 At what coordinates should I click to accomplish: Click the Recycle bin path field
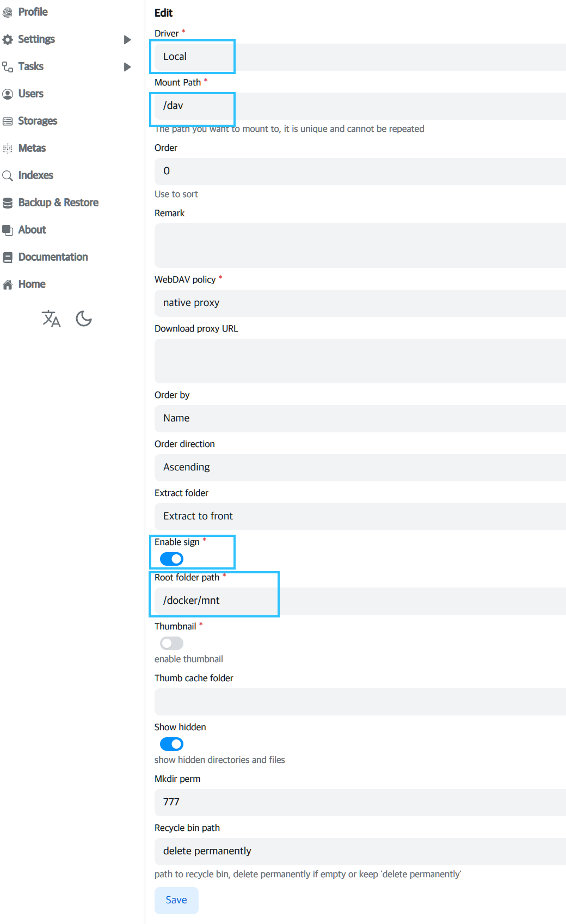click(x=360, y=851)
